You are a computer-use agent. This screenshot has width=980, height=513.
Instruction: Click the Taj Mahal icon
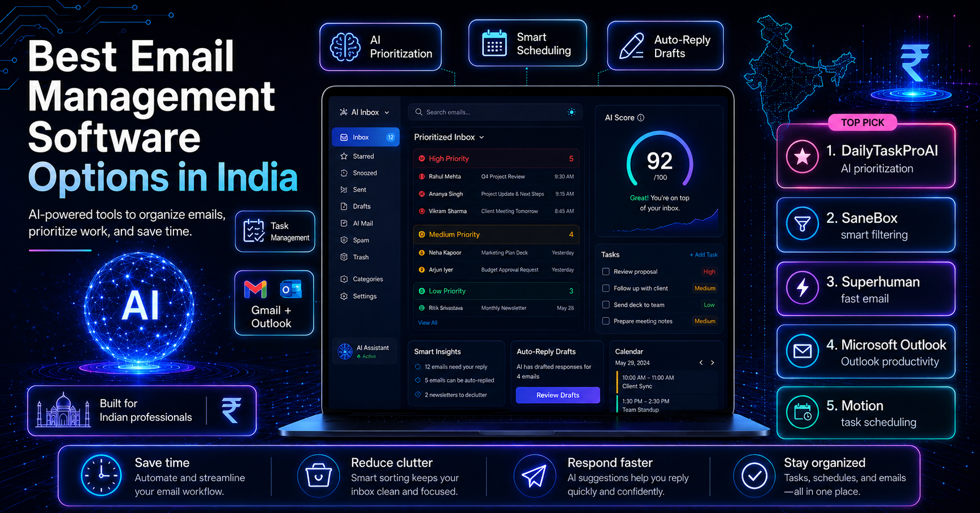point(63,410)
